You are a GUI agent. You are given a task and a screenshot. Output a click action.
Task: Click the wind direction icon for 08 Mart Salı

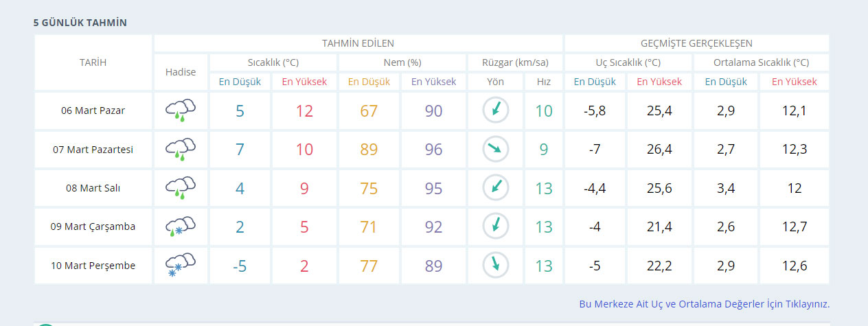495,188
